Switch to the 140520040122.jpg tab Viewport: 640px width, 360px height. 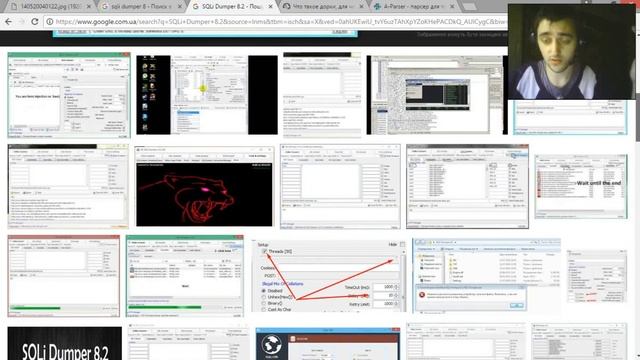50,7
